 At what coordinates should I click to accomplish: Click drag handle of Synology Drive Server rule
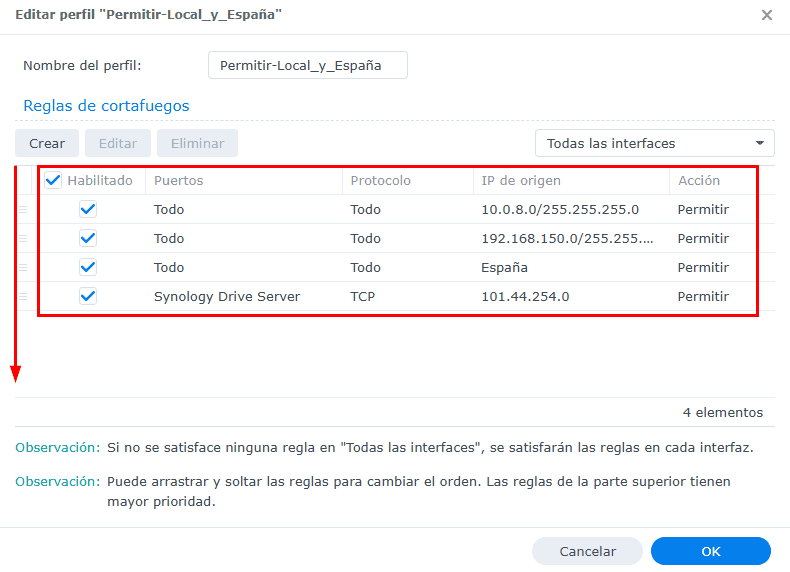(24, 297)
